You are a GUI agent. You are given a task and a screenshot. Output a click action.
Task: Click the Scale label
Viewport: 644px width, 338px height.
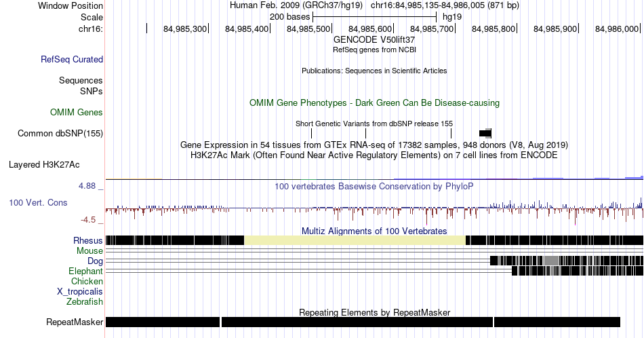92,17
